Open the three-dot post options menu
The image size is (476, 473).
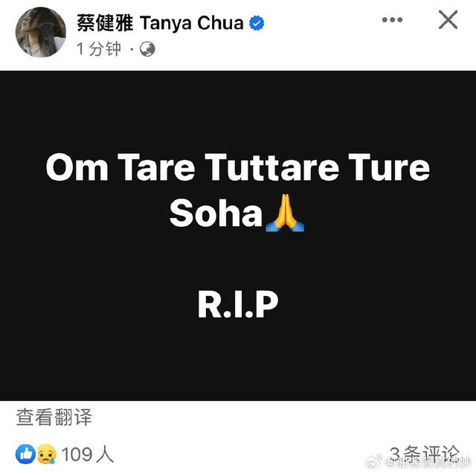click(x=392, y=20)
